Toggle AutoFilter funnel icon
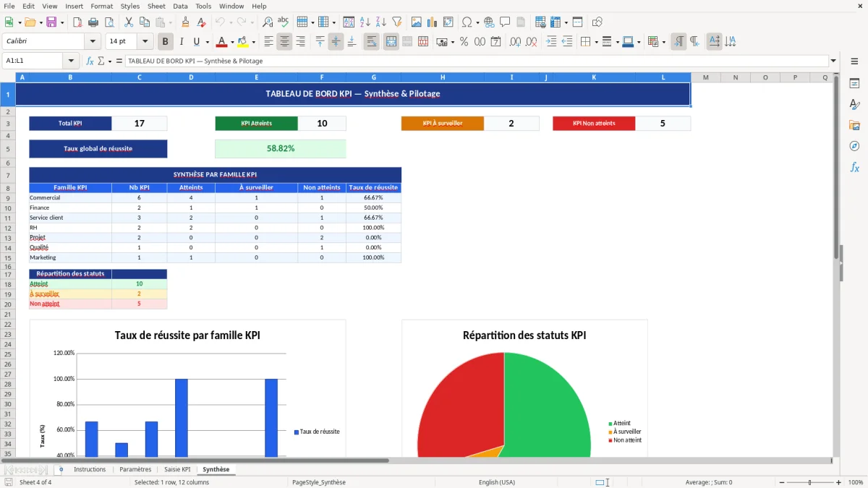868x488 pixels. click(x=396, y=22)
